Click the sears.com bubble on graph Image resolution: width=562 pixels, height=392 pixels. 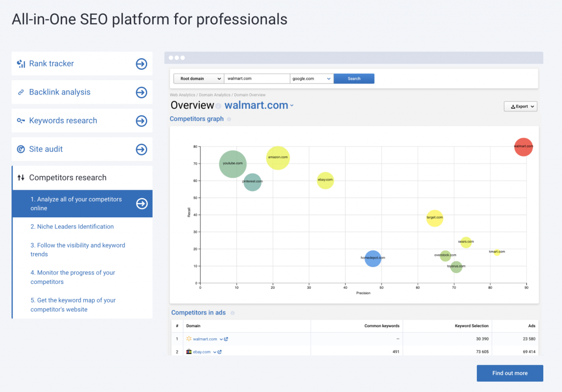pos(465,242)
